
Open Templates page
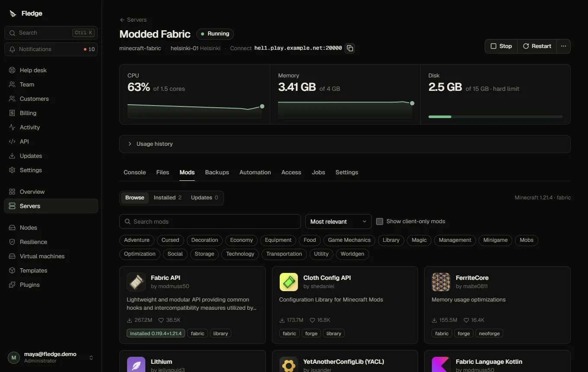51,270
